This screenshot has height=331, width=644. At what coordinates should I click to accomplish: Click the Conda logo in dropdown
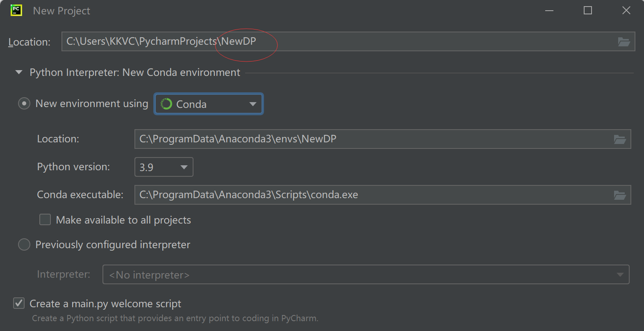pyautogui.click(x=166, y=104)
